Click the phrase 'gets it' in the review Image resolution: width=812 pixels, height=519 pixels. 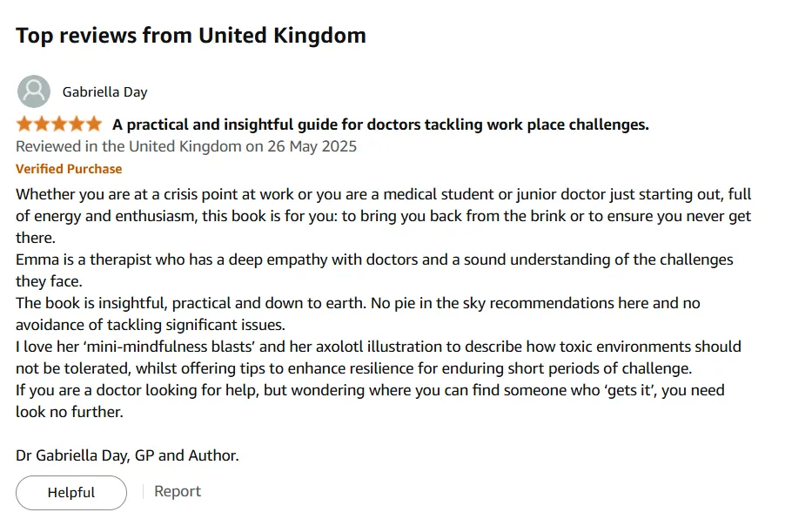click(x=615, y=390)
